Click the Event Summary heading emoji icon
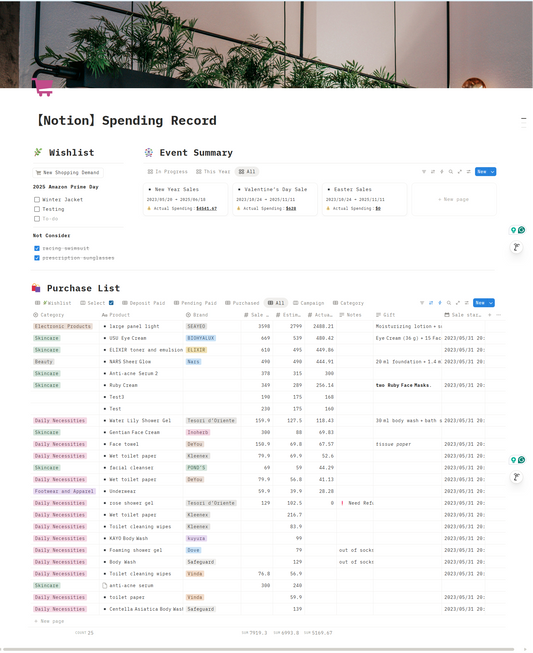Viewport: 533px width, 653px height. tap(149, 152)
